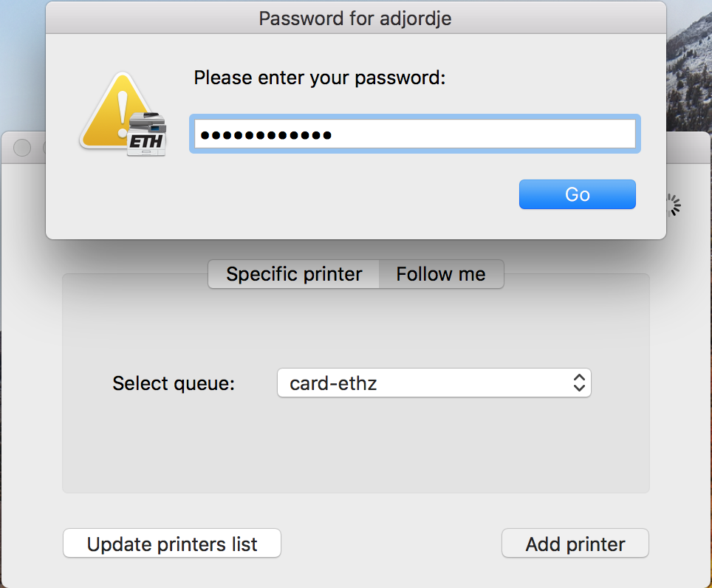Screen dimensions: 712x588
Task: Focus the password input field
Action: (x=415, y=134)
